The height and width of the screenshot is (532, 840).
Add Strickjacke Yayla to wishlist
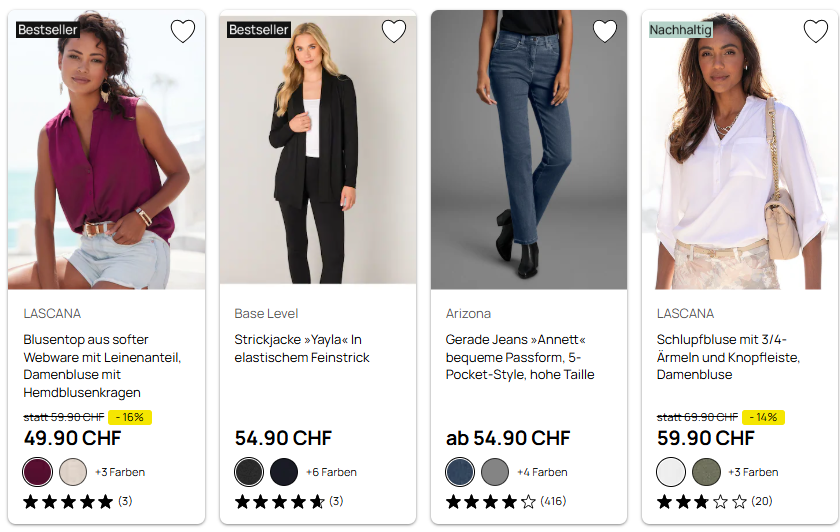[x=394, y=32]
